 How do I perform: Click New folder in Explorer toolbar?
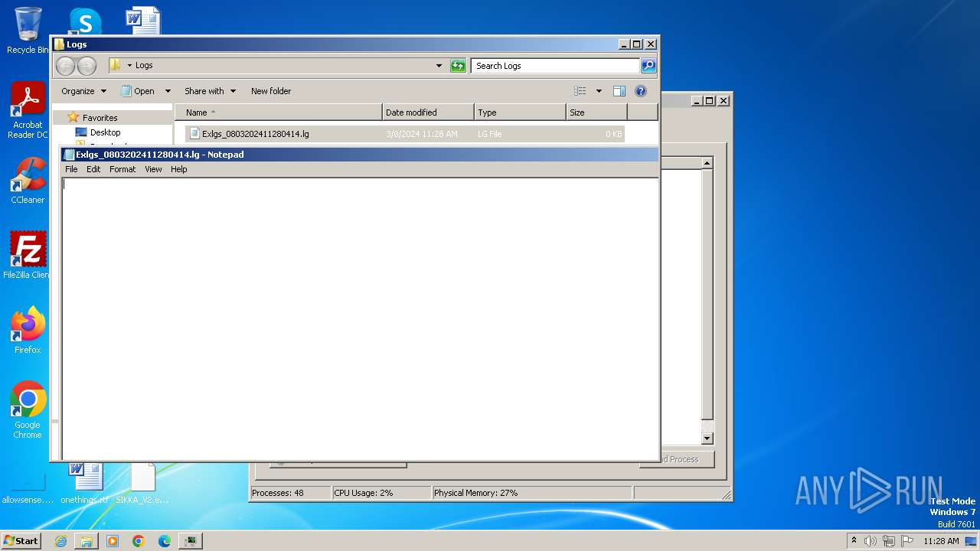click(271, 91)
